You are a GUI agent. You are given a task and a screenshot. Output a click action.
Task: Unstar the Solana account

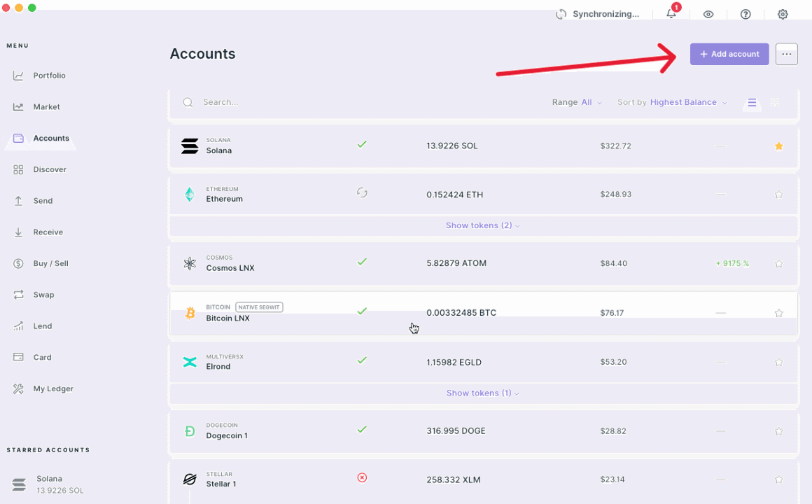pos(778,146)
